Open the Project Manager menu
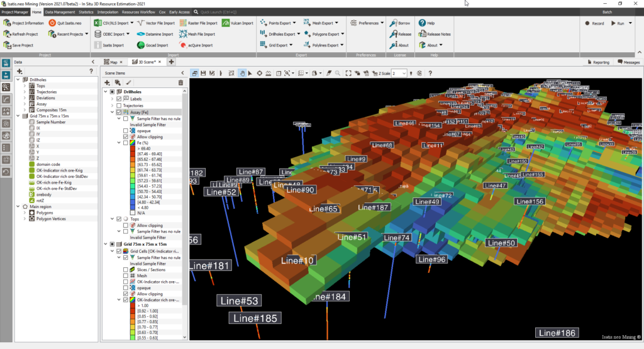Viewport: 644px width, 349px height. (x=15, y=12)
